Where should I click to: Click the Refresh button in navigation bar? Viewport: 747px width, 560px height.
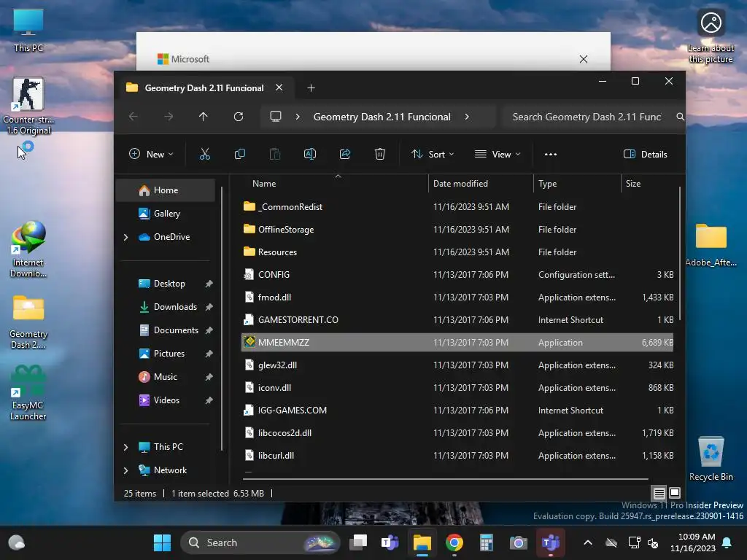(239, 117)
